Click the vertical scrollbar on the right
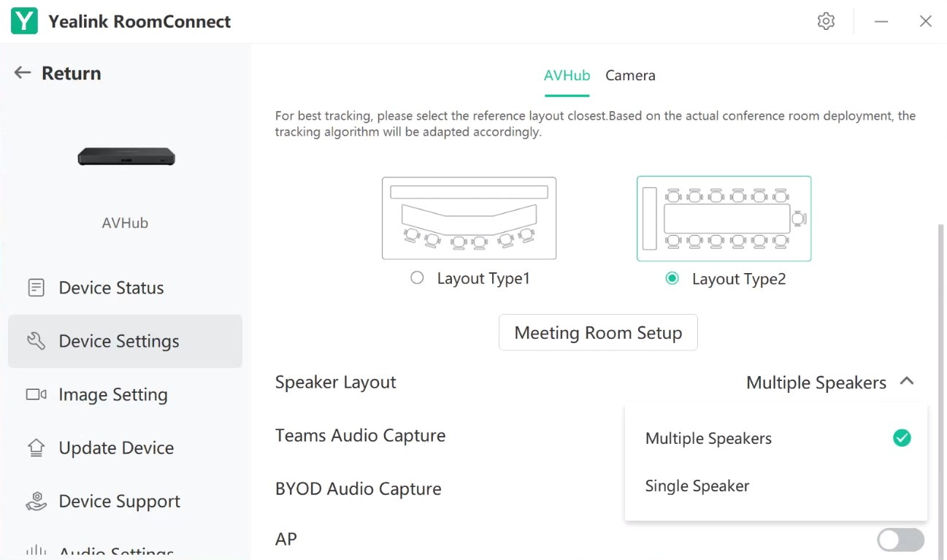 (x=941, y=365)
